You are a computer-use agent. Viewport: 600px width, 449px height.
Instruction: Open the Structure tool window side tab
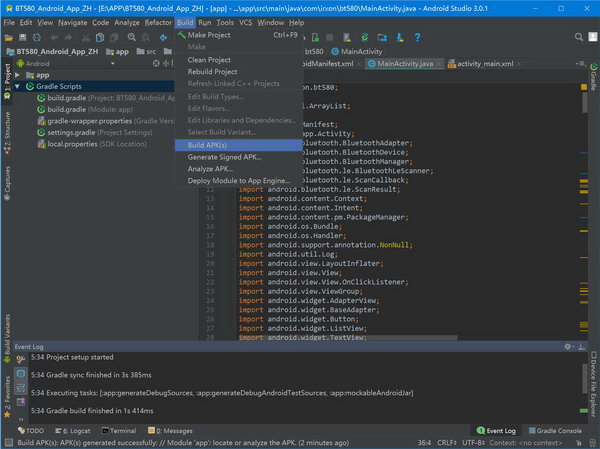pyautogui.click(x=7, y=132)
